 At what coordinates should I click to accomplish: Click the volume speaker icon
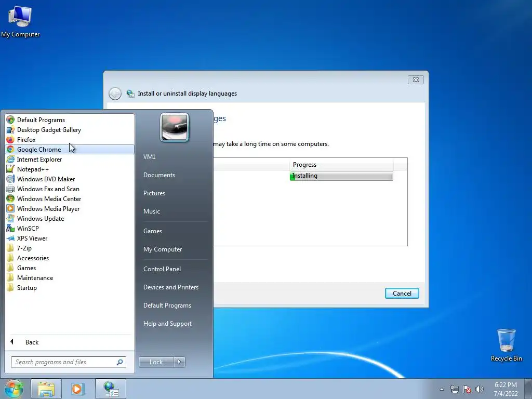[480, 389]
